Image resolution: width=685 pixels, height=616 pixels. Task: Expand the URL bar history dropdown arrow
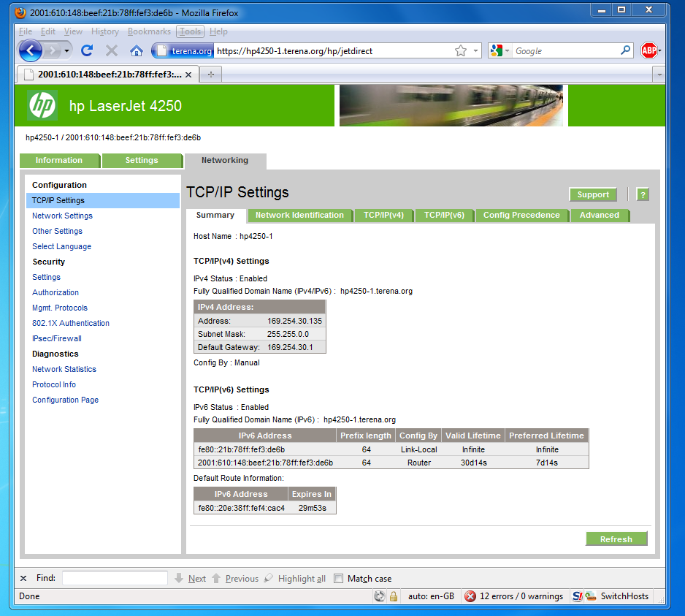point(476,50)
